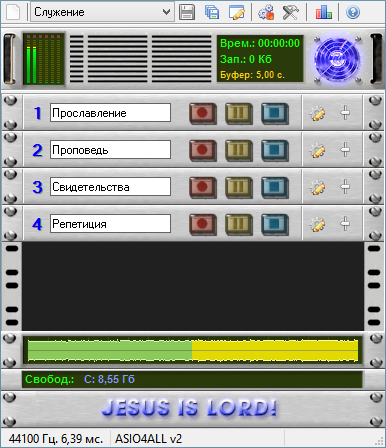
Task: Open the slider control of track 2
Action: [345, 150]
